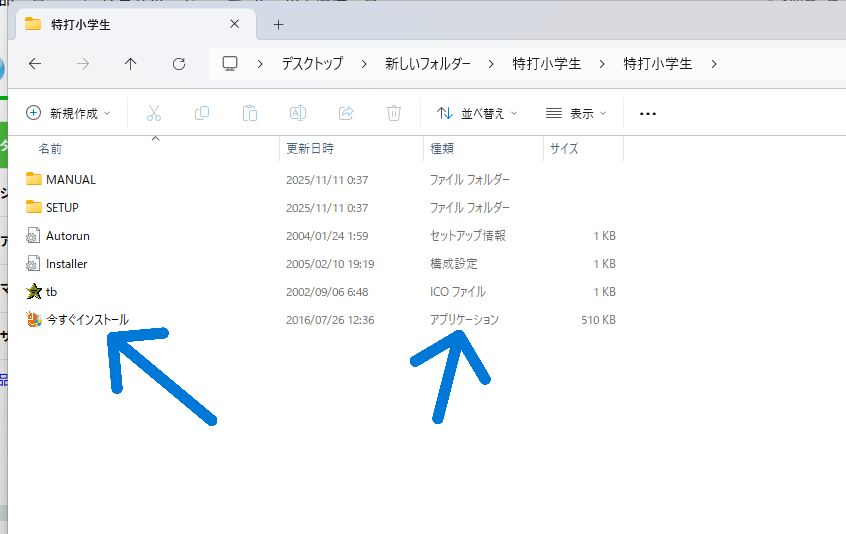Select the 今すぐインストール application file
The image size is (846, 534).
[x=87, y=320]
